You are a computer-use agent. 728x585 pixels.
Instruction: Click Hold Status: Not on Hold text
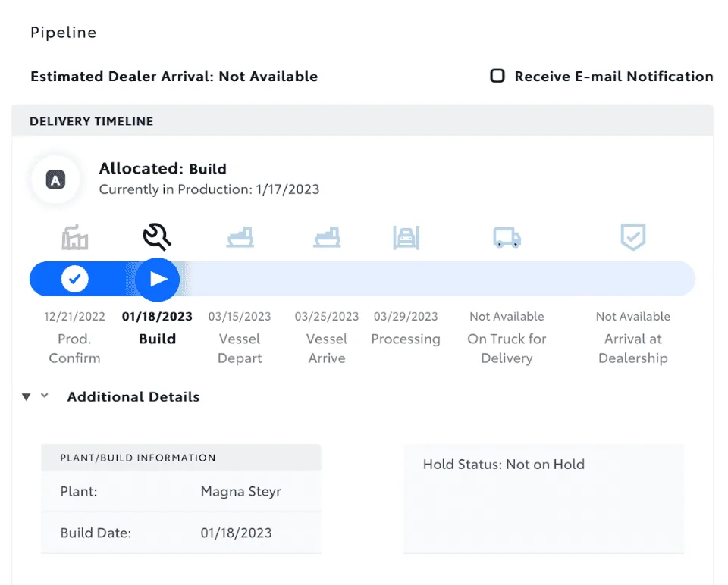click(504, 465)
